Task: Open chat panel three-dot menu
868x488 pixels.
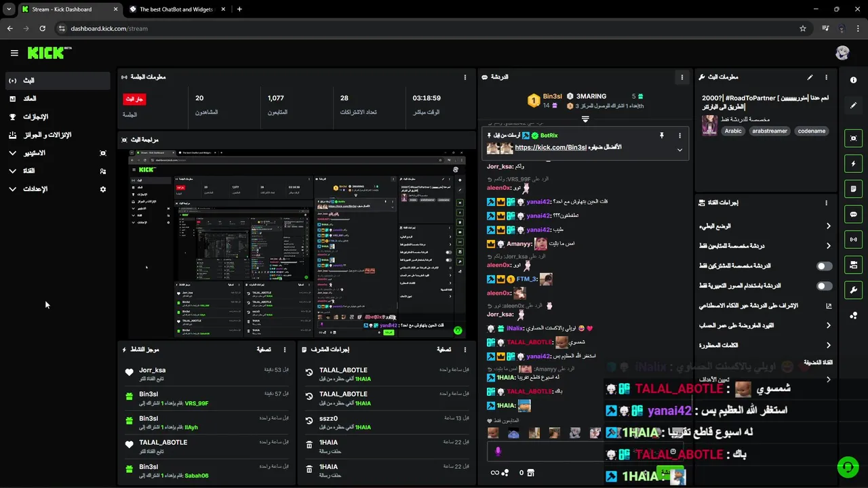Action: 682,77
